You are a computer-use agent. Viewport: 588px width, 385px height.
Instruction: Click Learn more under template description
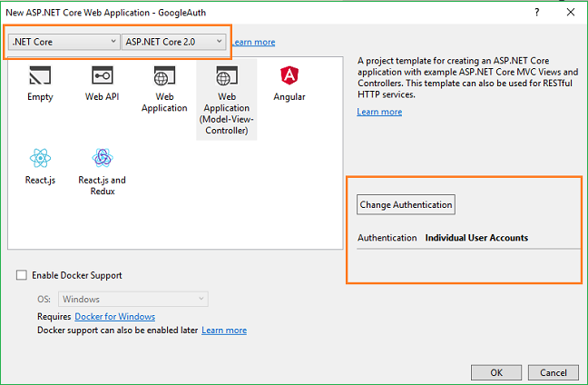pos(379,112)
